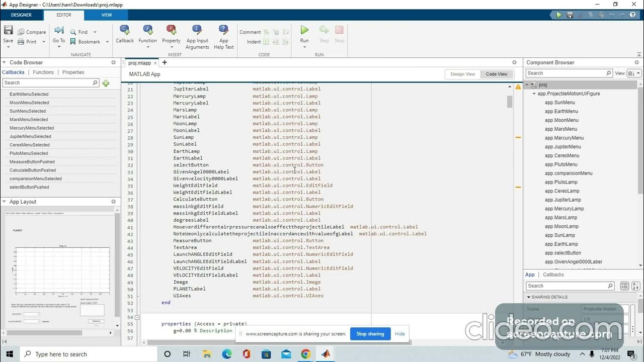Click the smart Indent icon
Viewport: 644px width, 362px height.
pyautogui.click(x=266, y=42)
